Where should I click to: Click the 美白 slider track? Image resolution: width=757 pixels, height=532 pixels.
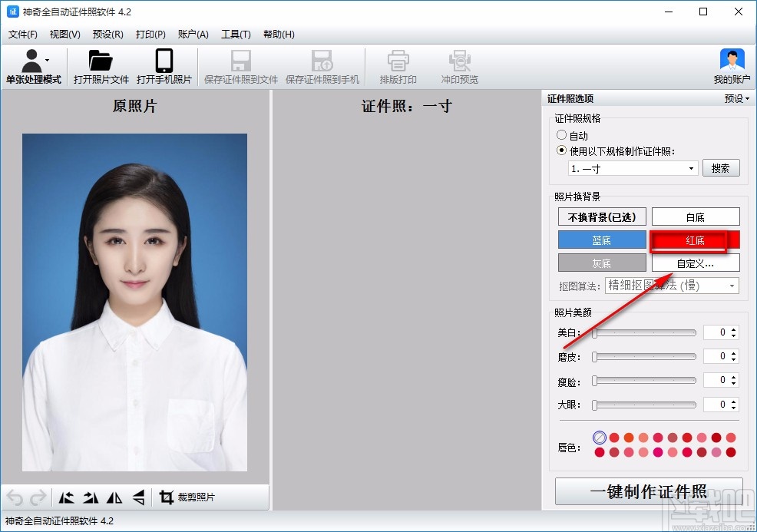coord(645,333)
